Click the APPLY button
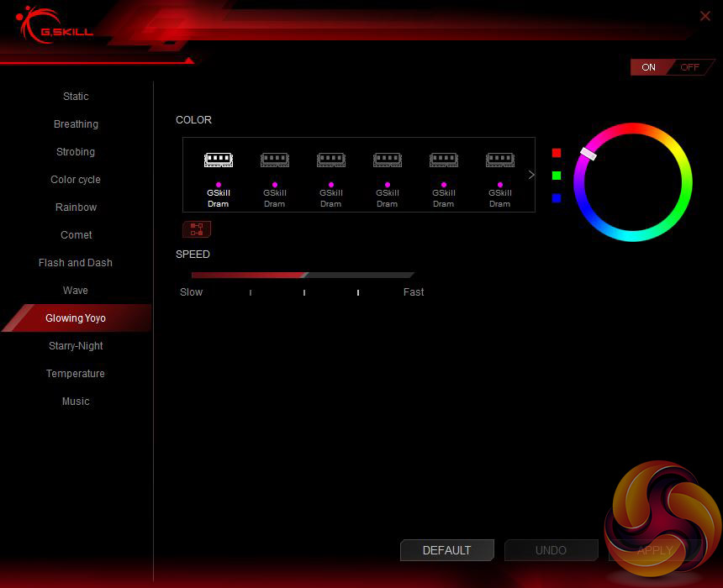The height and width of the screenshot is (588, 723). [655, 550]
